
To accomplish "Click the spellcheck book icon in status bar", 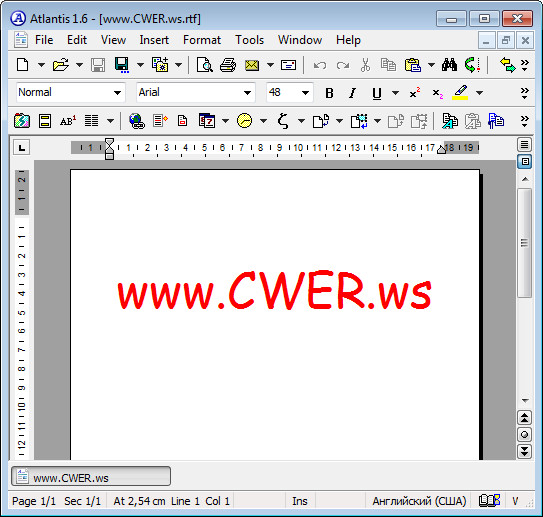I will click(x=490, y=500).
